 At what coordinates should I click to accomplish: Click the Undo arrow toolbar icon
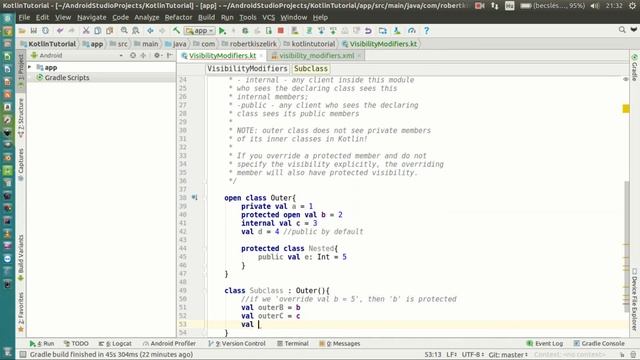point(60,31)
